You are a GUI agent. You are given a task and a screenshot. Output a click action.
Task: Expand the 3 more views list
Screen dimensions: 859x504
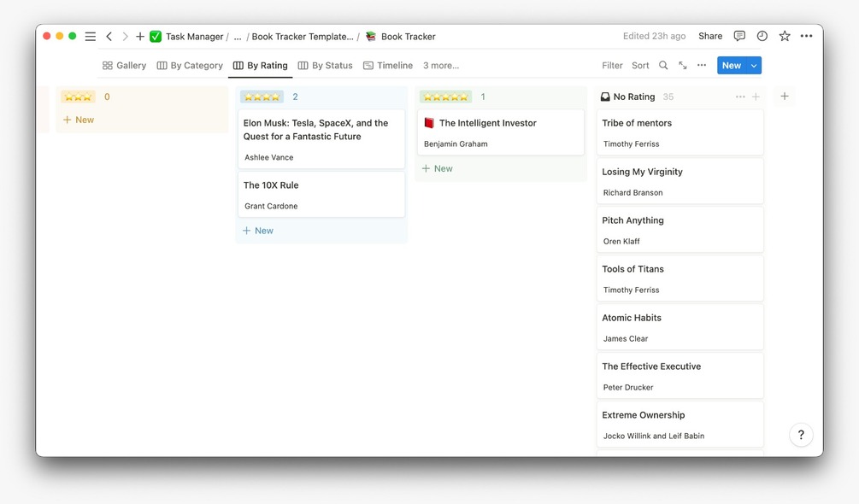coord(441,66)
